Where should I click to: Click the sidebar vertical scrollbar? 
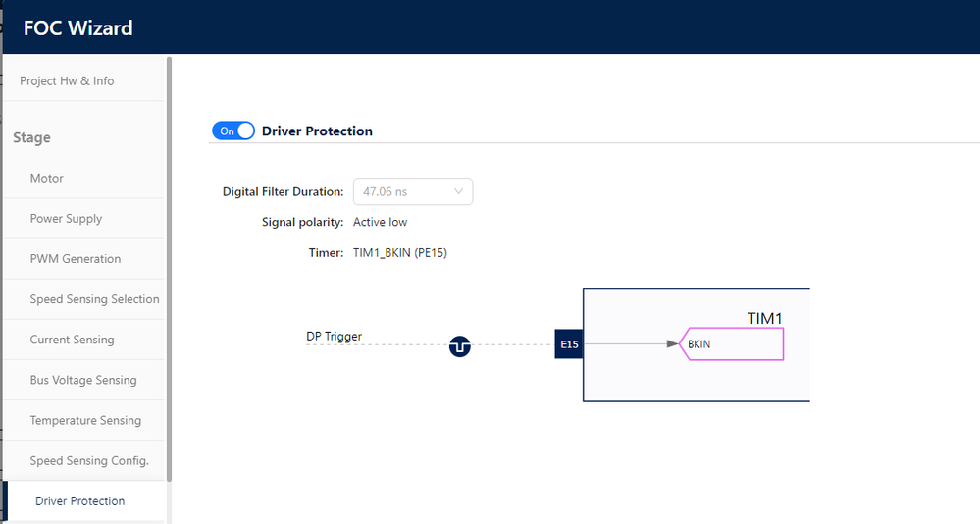tap(169, 269)
